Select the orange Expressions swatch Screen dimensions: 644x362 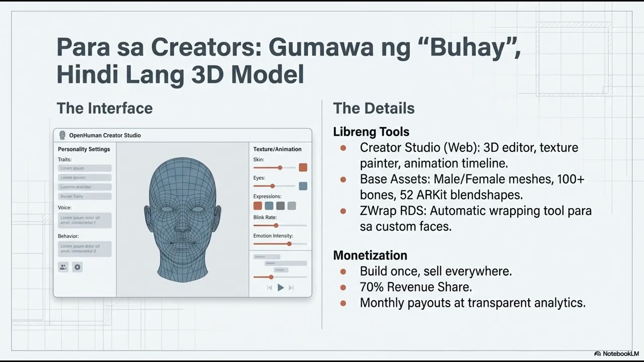click(x=258, y=206)
